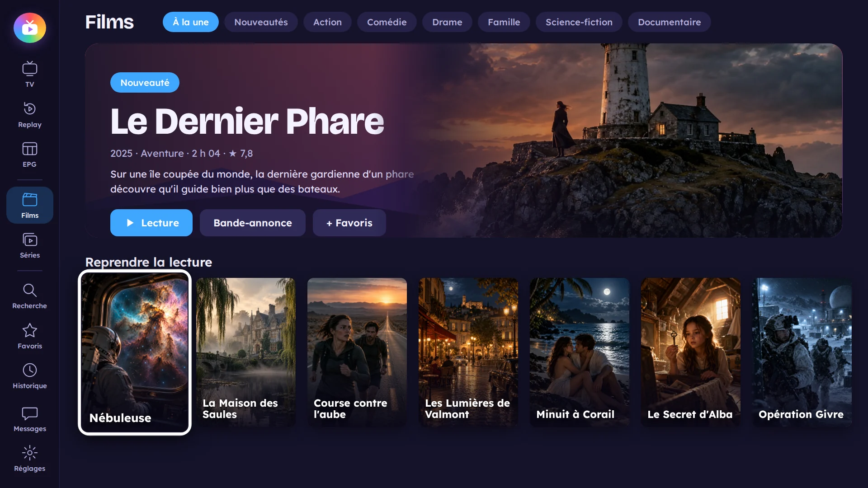The height and width of the screenshot is (488, 868).
Task: Switch to the Nouveautés tab
Action: pyautogui.click(x=261, y=22)
